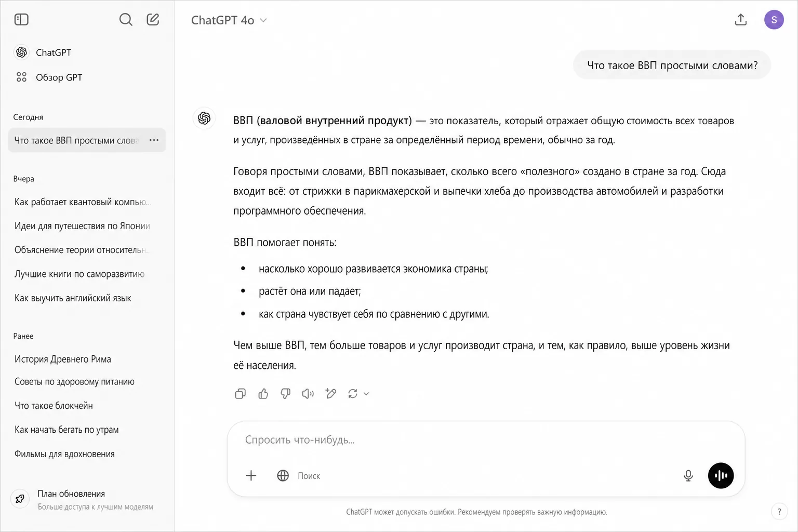Image resolution: width=798 pixels, height=532 pixels.
Task: Click bullet как страна чувствует себя
Action: [374, 314]
